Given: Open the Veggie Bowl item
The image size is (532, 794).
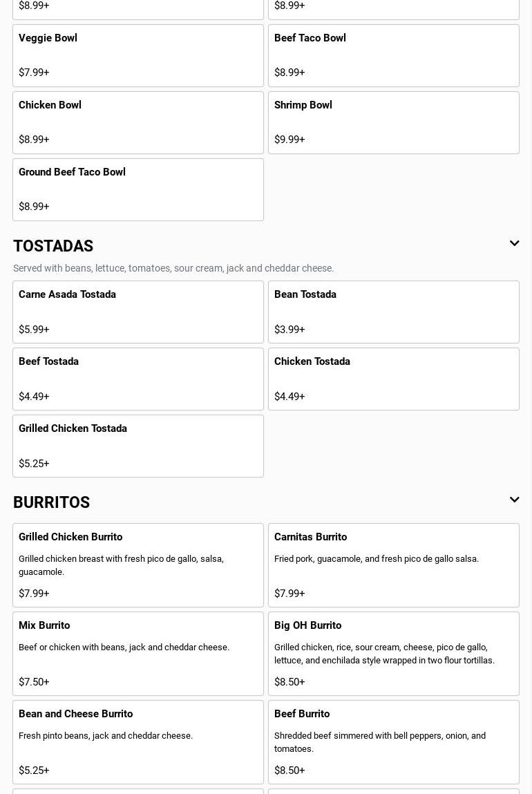Looking at the screenshot, I should pos(138,55).
